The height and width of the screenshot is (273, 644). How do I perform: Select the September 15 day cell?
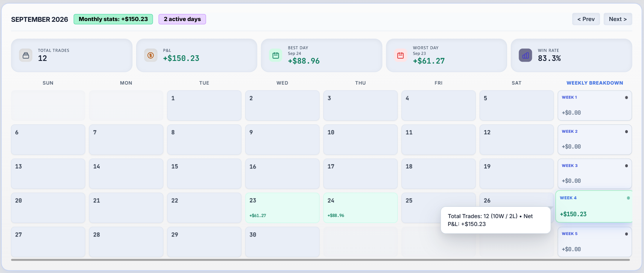(204, 174)
